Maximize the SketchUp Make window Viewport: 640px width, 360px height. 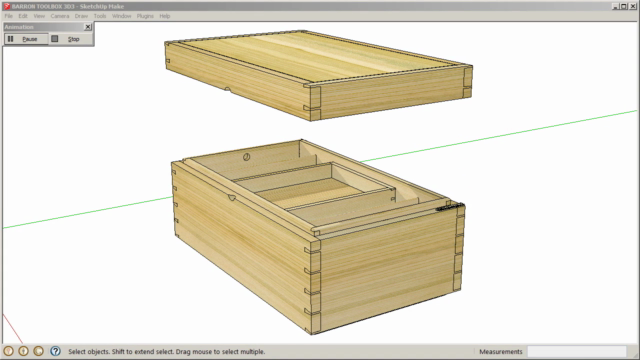coord(624,6)
